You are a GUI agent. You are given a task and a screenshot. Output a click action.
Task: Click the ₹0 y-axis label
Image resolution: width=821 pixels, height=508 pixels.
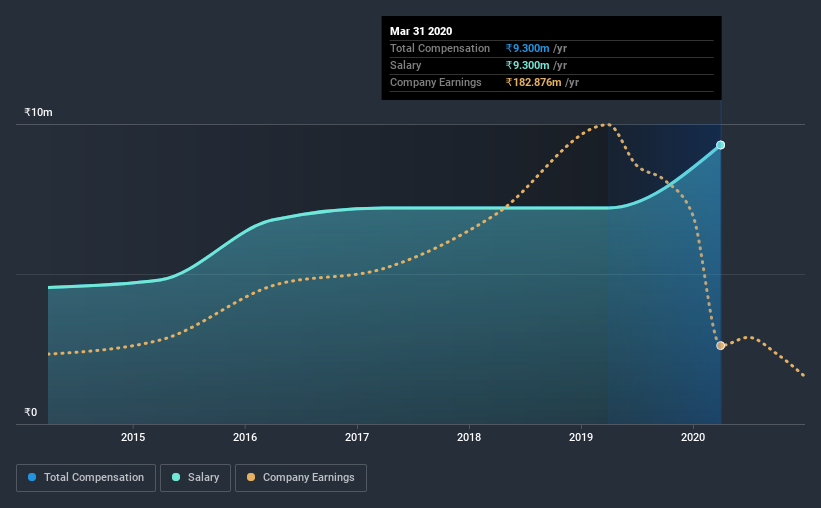coord(31,413)
